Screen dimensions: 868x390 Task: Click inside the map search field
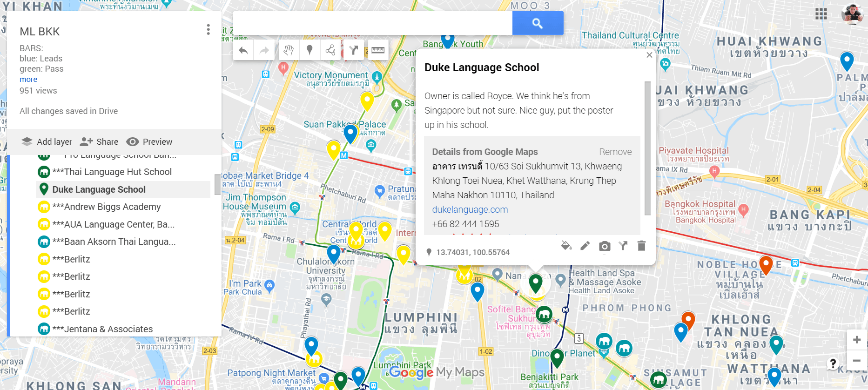click(372, 23)
